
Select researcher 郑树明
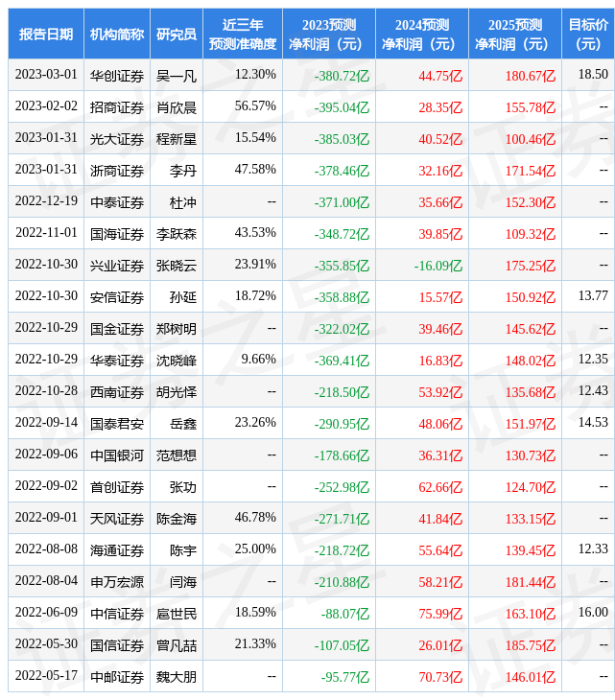coord(177,329)
